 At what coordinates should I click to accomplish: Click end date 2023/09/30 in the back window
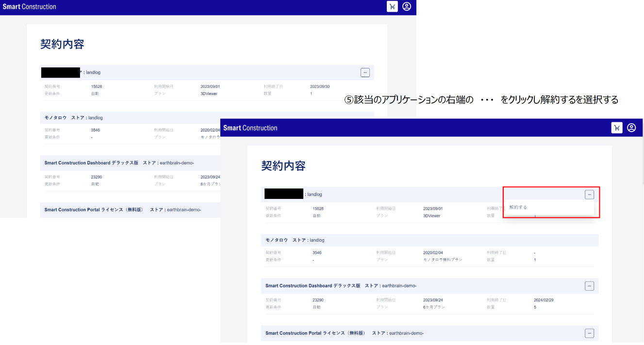320,87
